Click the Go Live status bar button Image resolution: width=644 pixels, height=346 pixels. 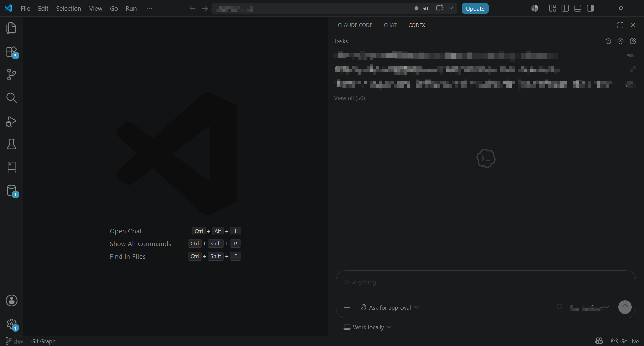pos(625,341)
